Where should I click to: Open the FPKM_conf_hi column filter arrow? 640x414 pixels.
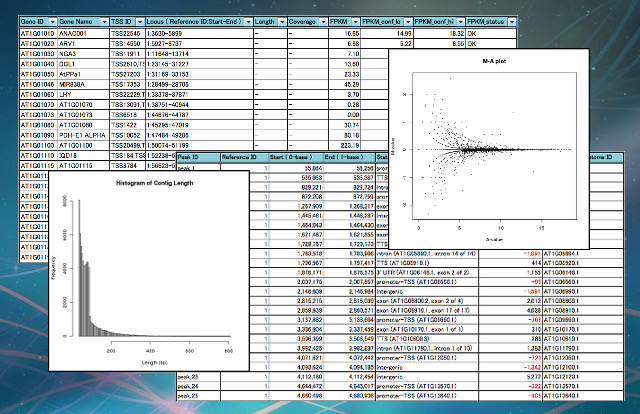coord(460,22)
